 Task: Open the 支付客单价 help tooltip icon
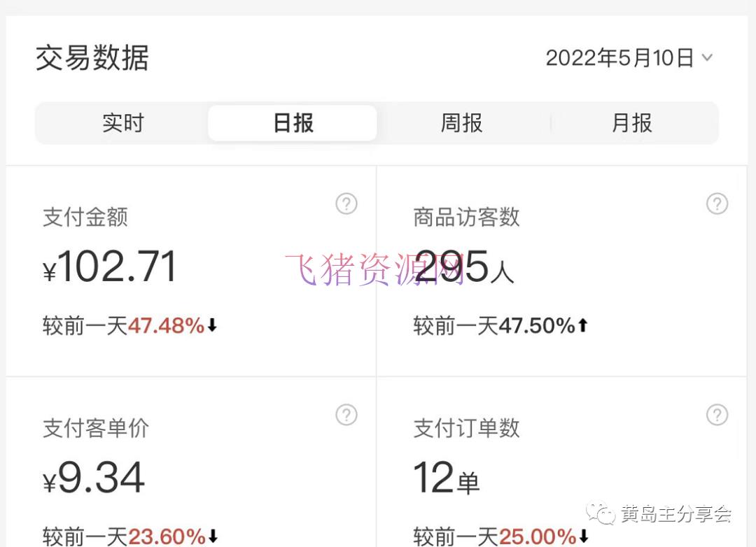pos(346,415)
